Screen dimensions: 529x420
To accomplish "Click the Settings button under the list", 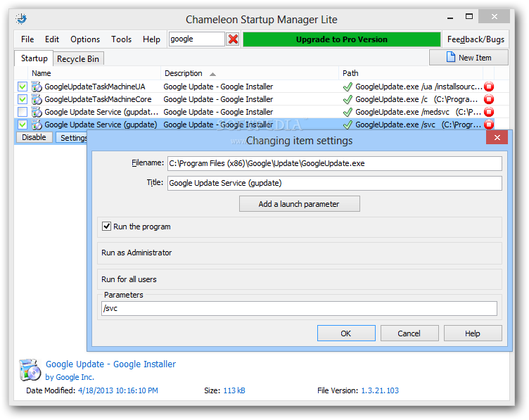I will click(72, 138).
